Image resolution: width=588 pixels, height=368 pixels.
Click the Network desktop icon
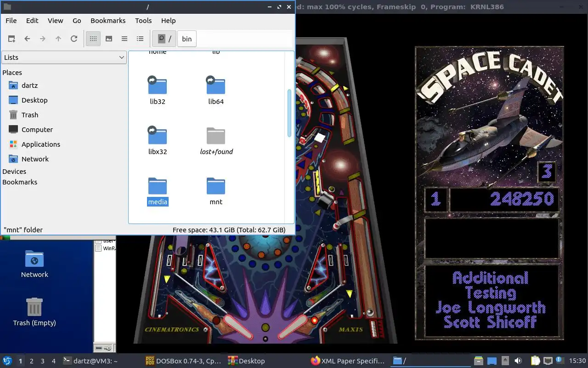(x=34, y=259)
